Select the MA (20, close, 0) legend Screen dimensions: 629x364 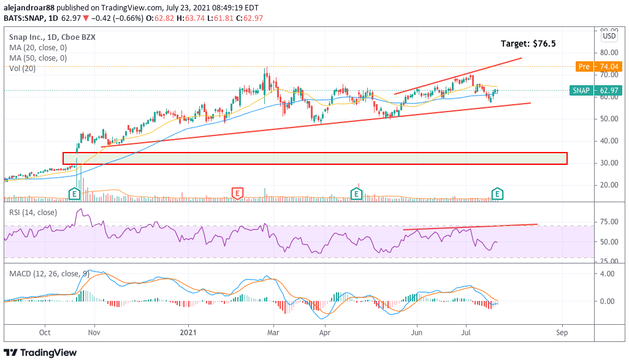coord(38,48)
